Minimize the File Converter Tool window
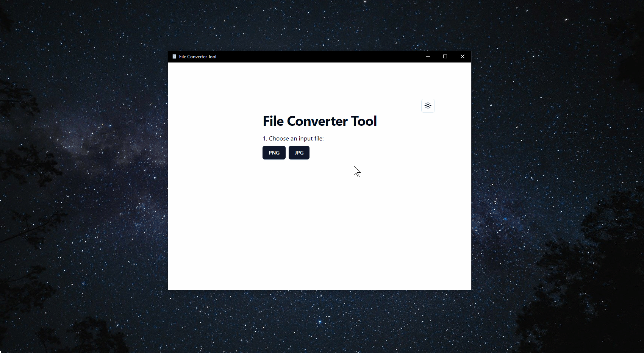This screenshot has width=644, height=353. [x=428, y=57]
